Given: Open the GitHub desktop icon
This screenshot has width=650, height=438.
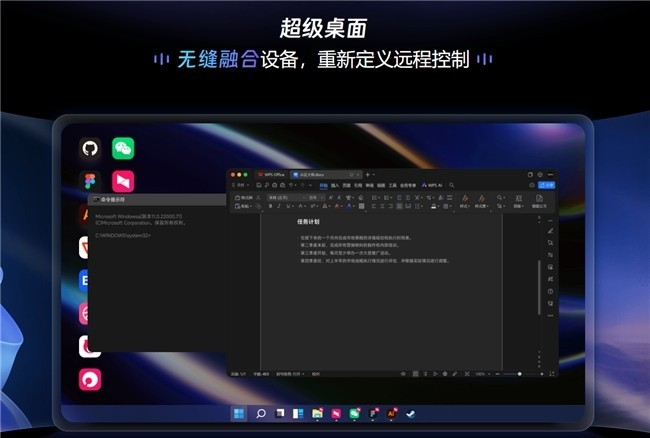Looking at the screenshot, I should [90, 149].
